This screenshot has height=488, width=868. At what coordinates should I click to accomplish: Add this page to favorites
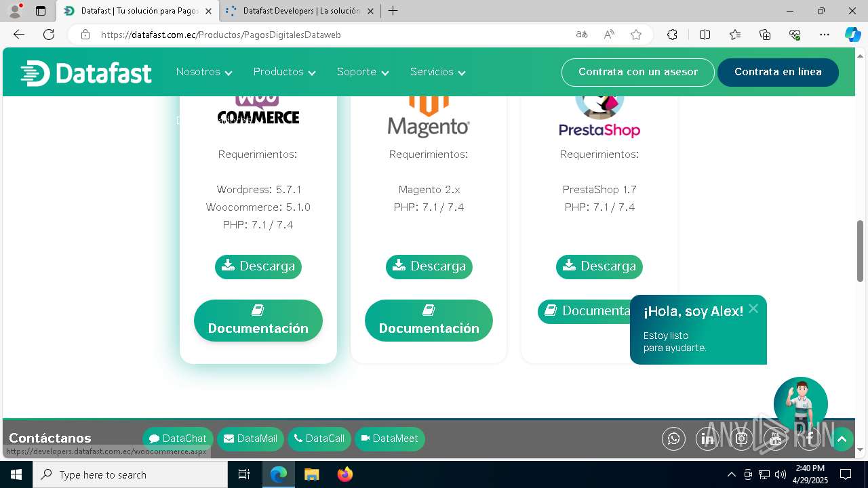(636, 35)
